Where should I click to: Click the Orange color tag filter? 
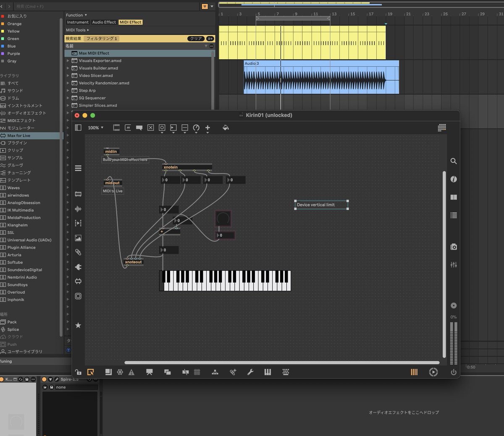point(14,24)
